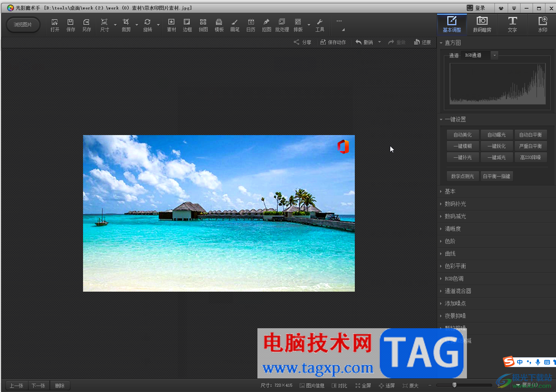Open an image with the 打开 tool
556x392 pixels.
click(55, 25)
